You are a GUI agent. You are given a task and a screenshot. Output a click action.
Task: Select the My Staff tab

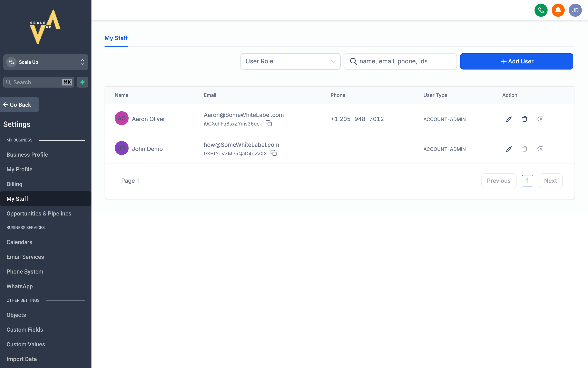tap(116, 38)
